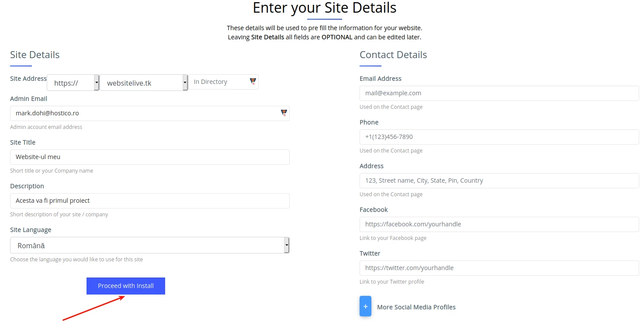Click the autofill extension icon in In Directory field
This screenshot has height=333, width=644.
(x=253, y=81)
